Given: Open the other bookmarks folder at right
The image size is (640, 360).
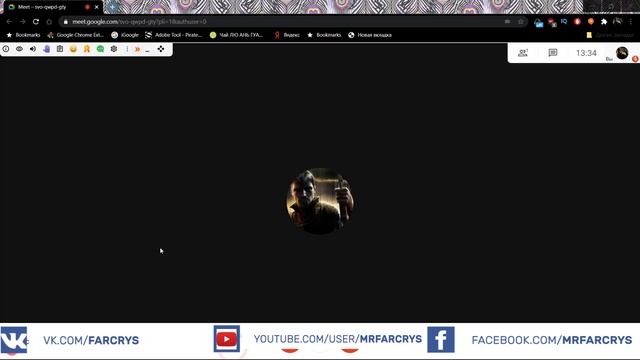Looking at the screenshot, I should (610, 35).
